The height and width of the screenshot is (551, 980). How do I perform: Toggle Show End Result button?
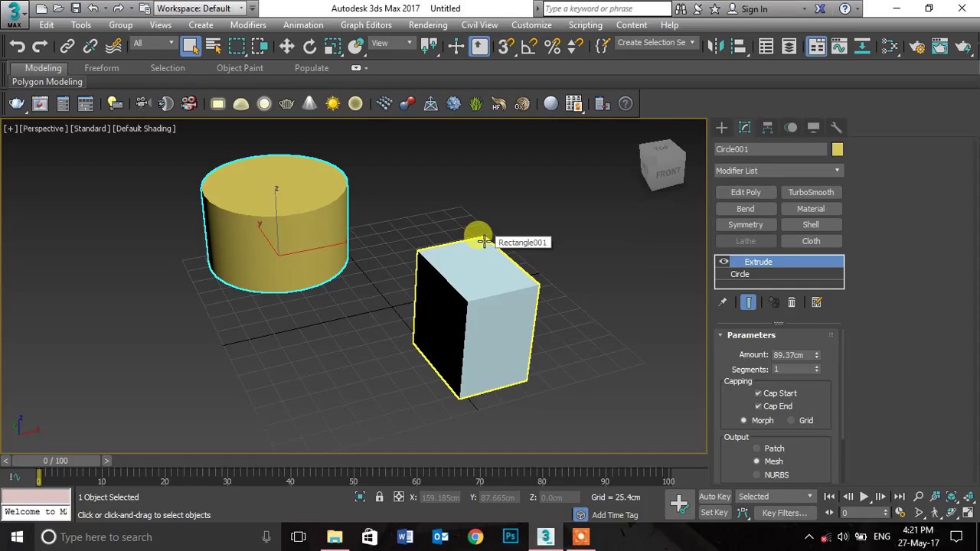click(749, 302)
